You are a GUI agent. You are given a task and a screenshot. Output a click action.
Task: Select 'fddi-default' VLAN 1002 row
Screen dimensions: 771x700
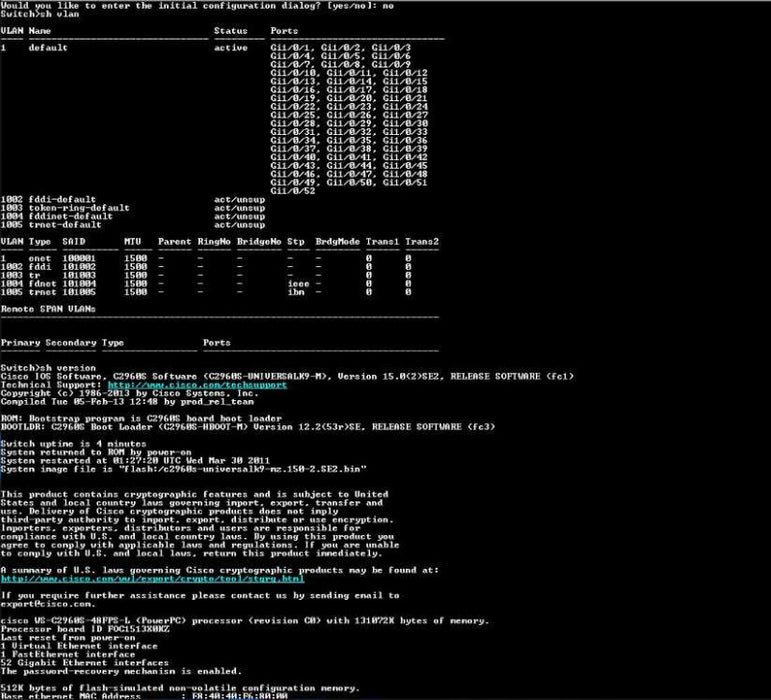tap(133, 200)
